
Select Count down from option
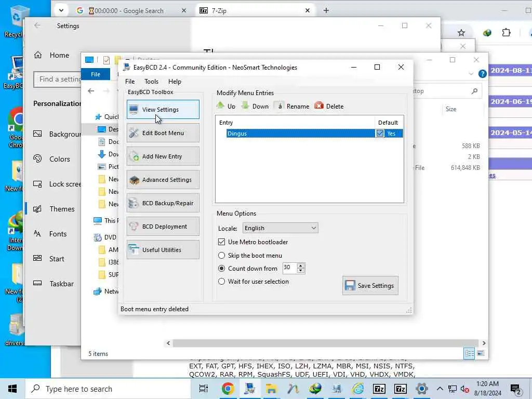(221, 269)
